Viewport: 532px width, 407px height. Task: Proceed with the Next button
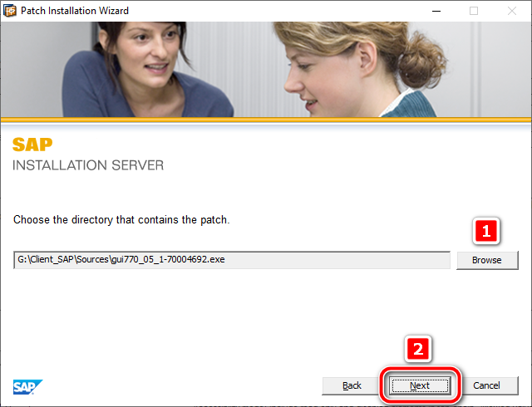420,385
